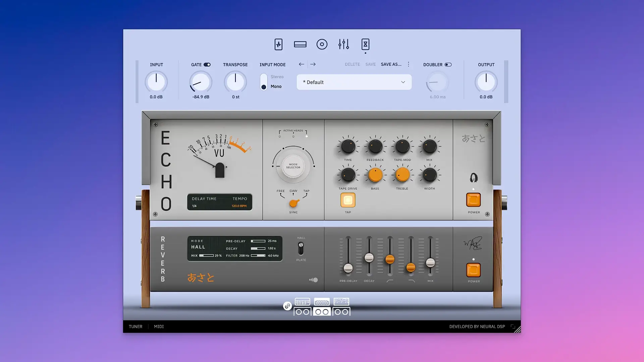Open the Default preset dropdown

click(x=354, y=82)
